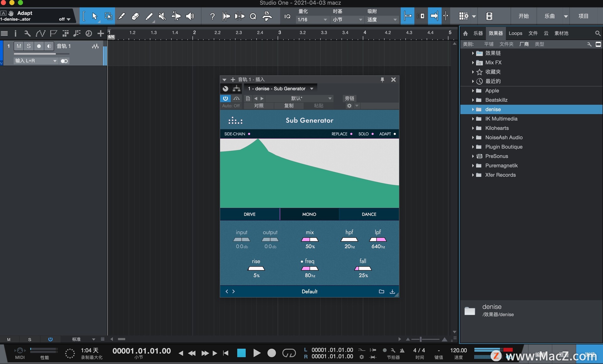Select the Bend tool
This screenshot has width=603, height=364.
tap(176, 16)
